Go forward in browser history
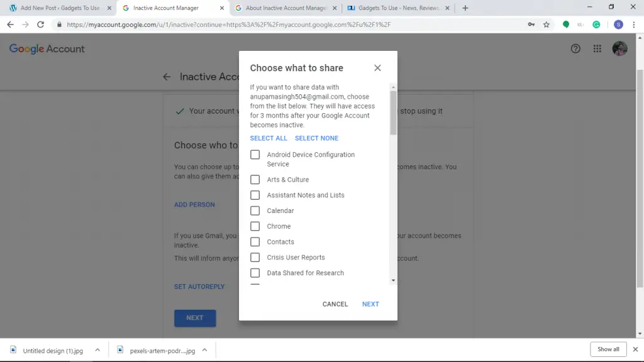644x362 pixels. pyautogui.click(x=25, y=25)
